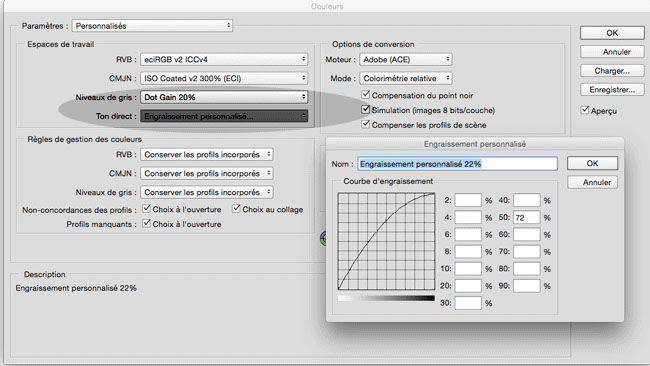
Task: Click Annuler in the Engraissement personnalisé dialog
Action: tap(592, 182)
